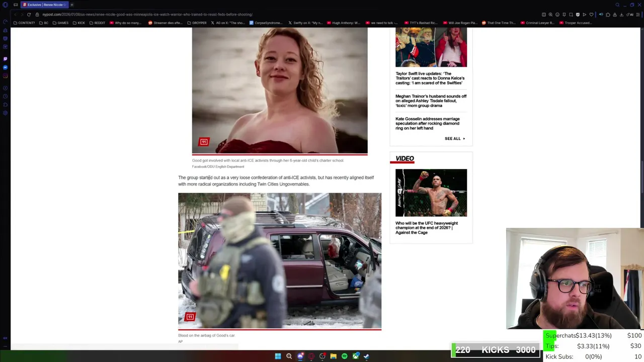This screenshot has height=362, width=644.
Task: Open REDDIT bookmarks folder
Action: 97,23
